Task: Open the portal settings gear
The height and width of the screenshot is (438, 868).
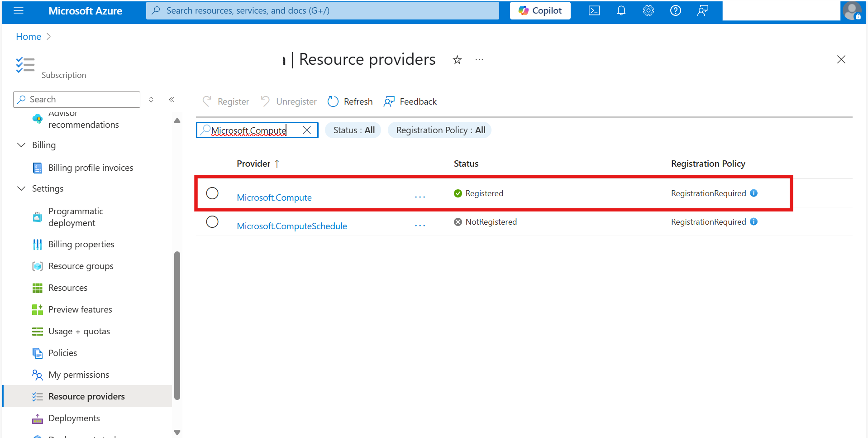Action: 648,10
